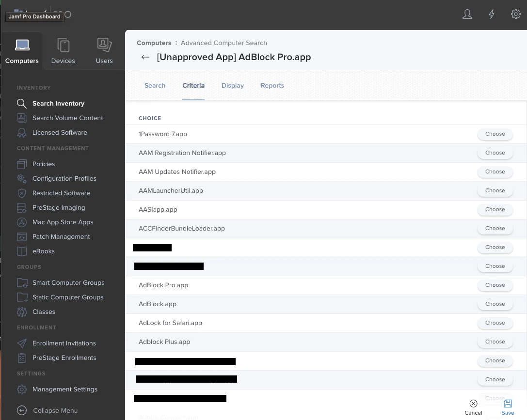The width and height of the screenshot is (527, 420).
Task: Click the Mac App Store Apps icon
Action: (21, 222)
